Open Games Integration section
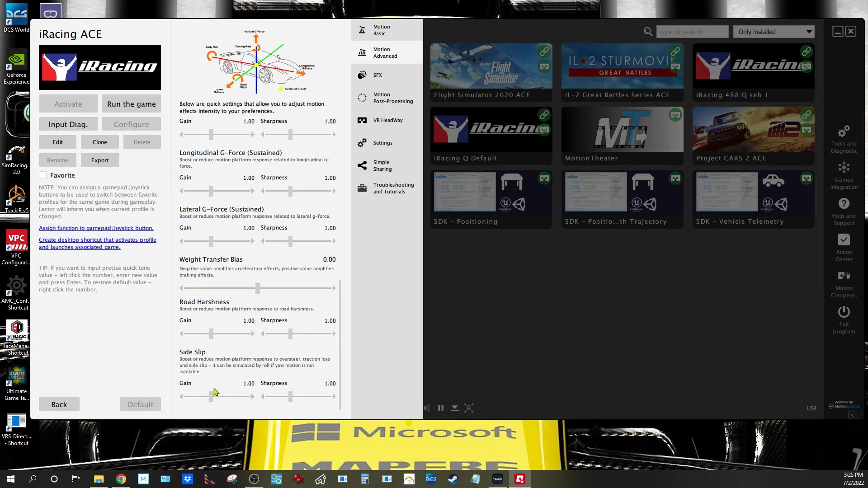 click(844, 175)
